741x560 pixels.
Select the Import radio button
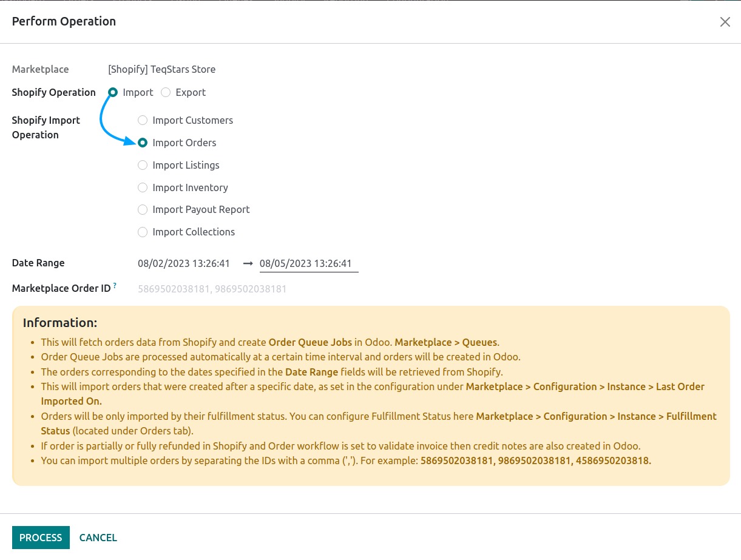coord(113,92)
